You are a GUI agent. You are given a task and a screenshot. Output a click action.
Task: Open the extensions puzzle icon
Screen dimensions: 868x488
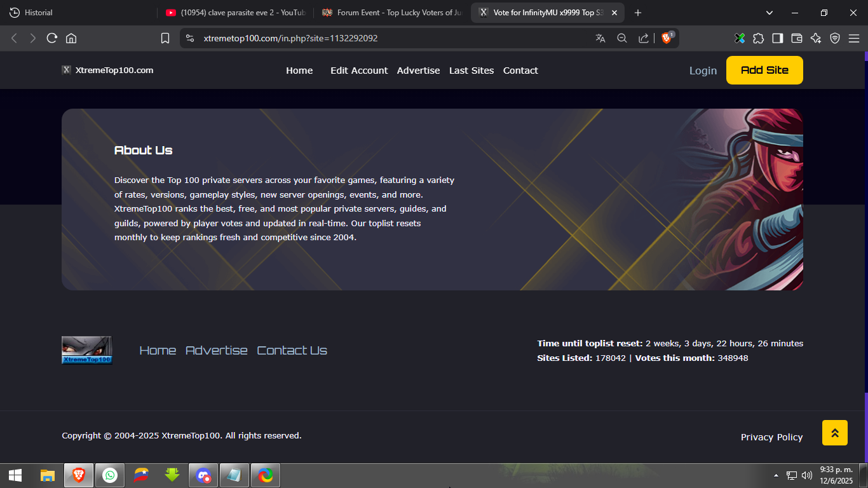click(x=759, y=38)
